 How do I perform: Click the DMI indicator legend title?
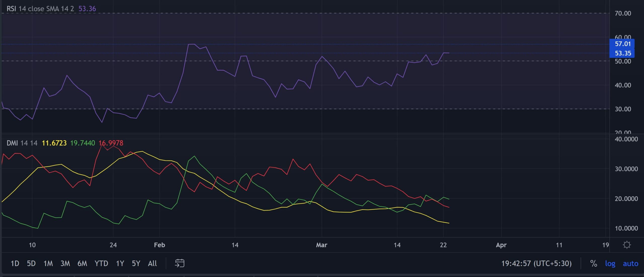(12, 143)
